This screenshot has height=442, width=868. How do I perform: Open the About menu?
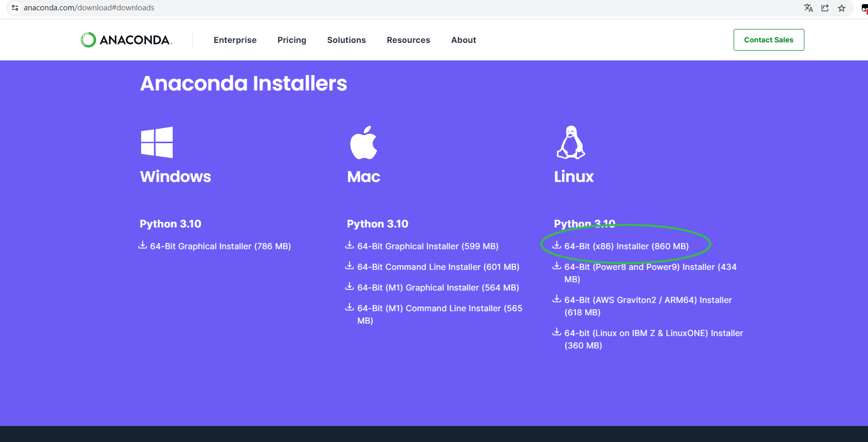click(x=464, y=40)
